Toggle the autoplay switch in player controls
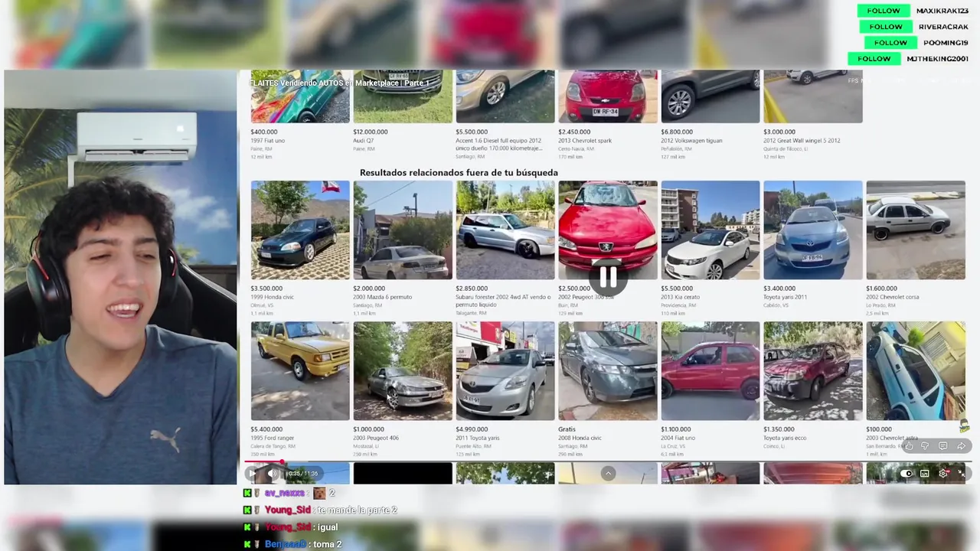Screen dimensions: 980x551 pos(907,474)
